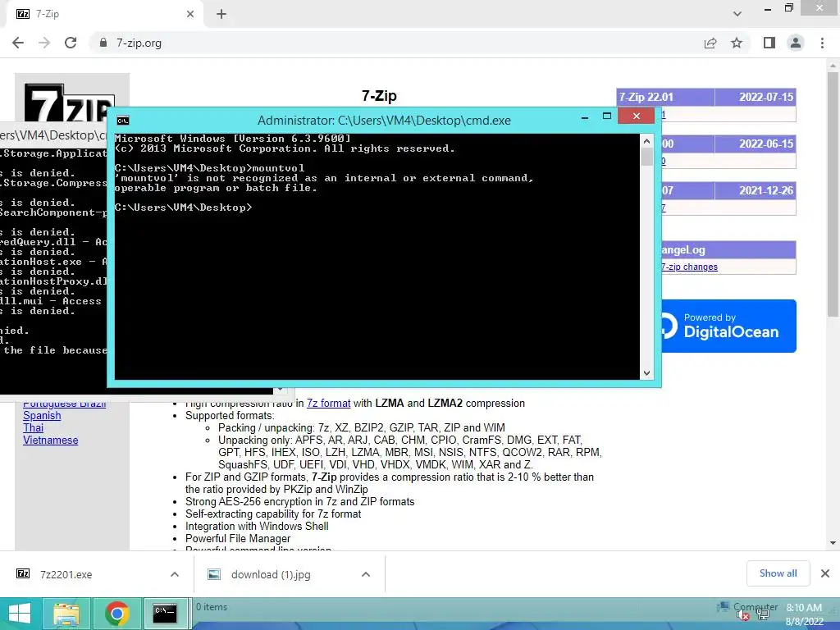The height and width of the screenshot is (630, 840).
Task: Click the 7-Zip page heading
Action: 379,96
